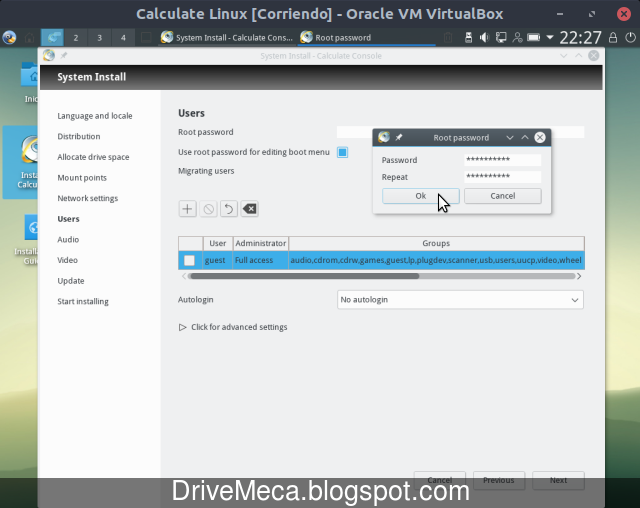Open the volume icon in system tray

(x=484, y=38)
